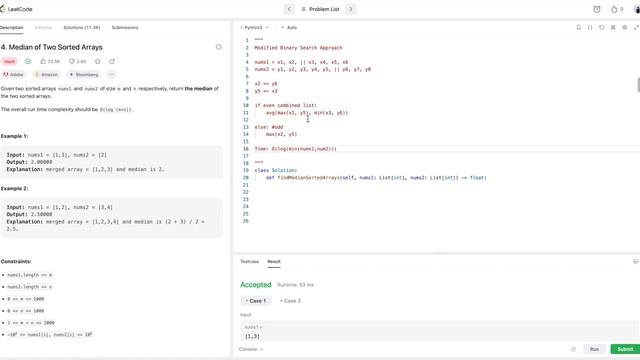Select Case 2 result

point(290,301)
